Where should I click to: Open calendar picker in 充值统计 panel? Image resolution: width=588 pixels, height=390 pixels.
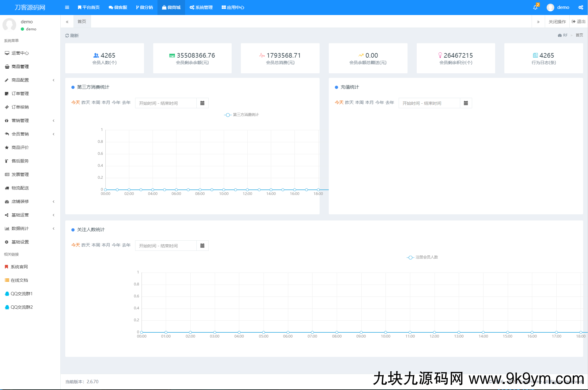tap(466, 103)
